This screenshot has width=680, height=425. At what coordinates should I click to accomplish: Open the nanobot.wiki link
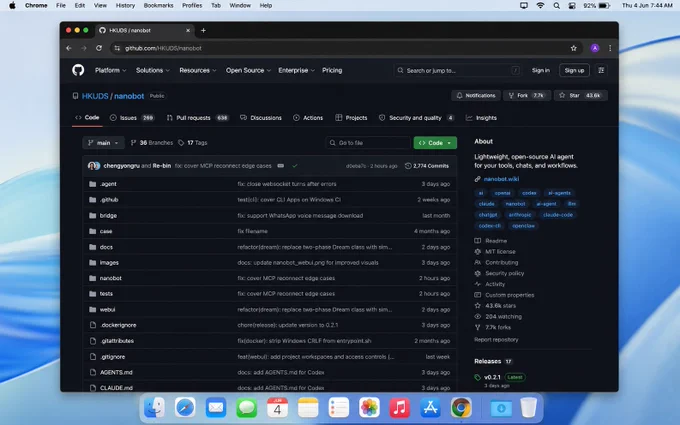[x=501, y=179]
